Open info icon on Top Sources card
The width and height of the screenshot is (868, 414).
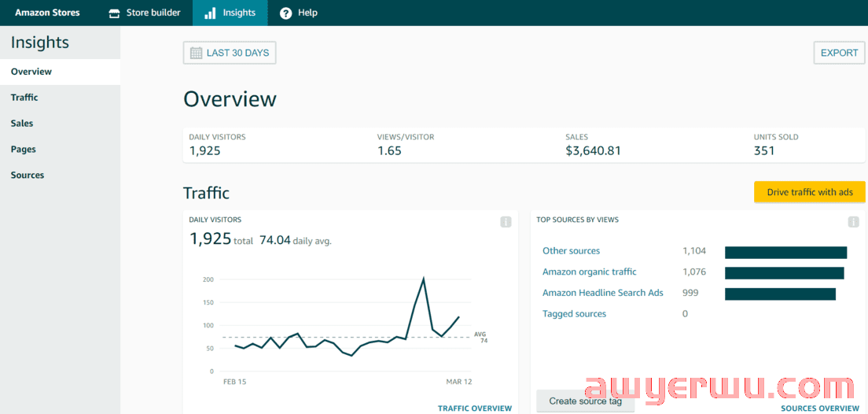coord(853,222)
